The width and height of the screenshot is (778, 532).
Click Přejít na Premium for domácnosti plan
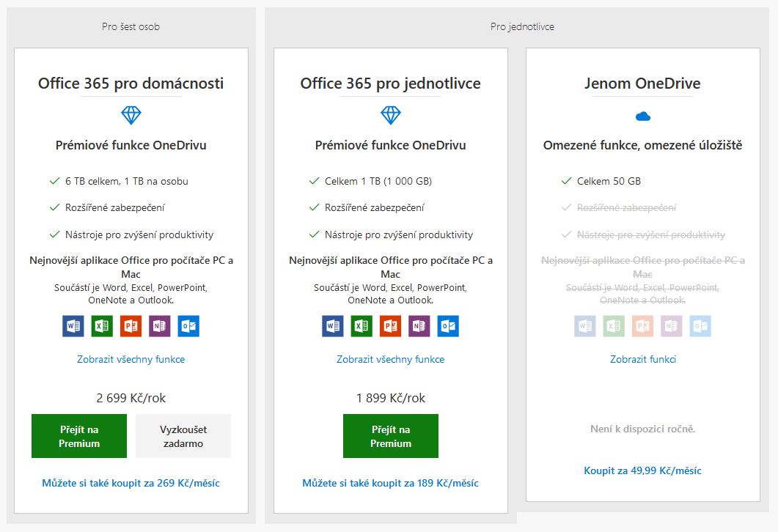pos(79,436)
